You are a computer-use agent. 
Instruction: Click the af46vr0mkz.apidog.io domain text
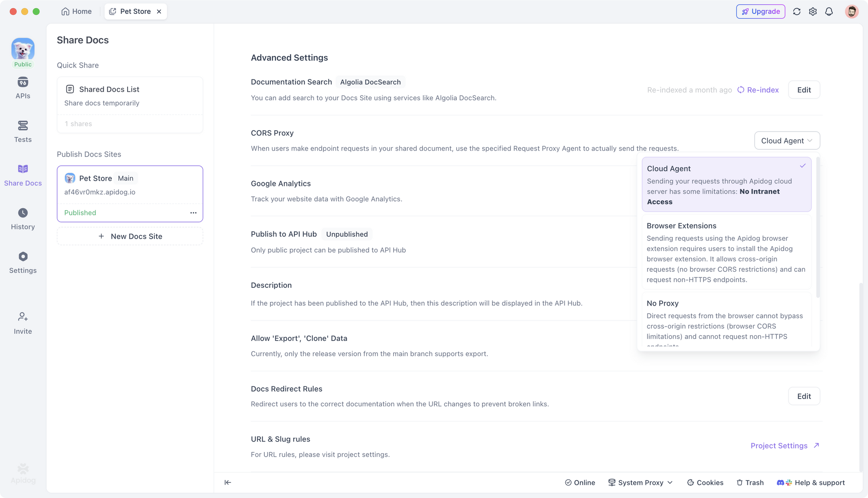tap(100, 192)
